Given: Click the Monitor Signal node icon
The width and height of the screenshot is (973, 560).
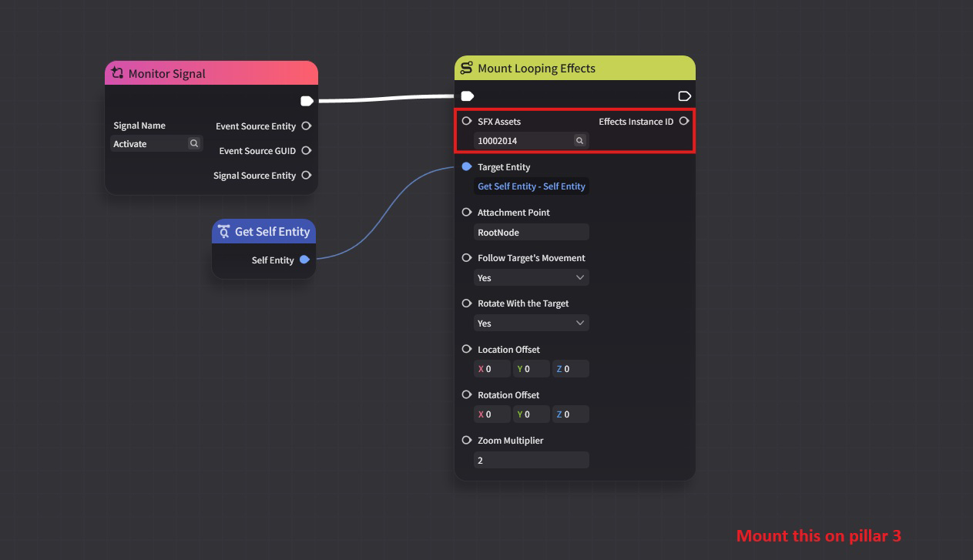Looking at the screenshot, I should click(x=117, y=73).
